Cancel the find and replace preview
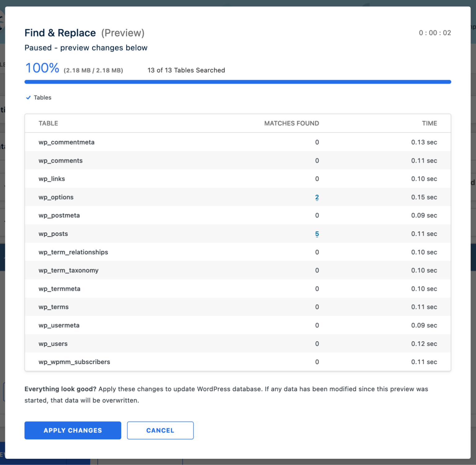476x465 pixels. (160, 430)
